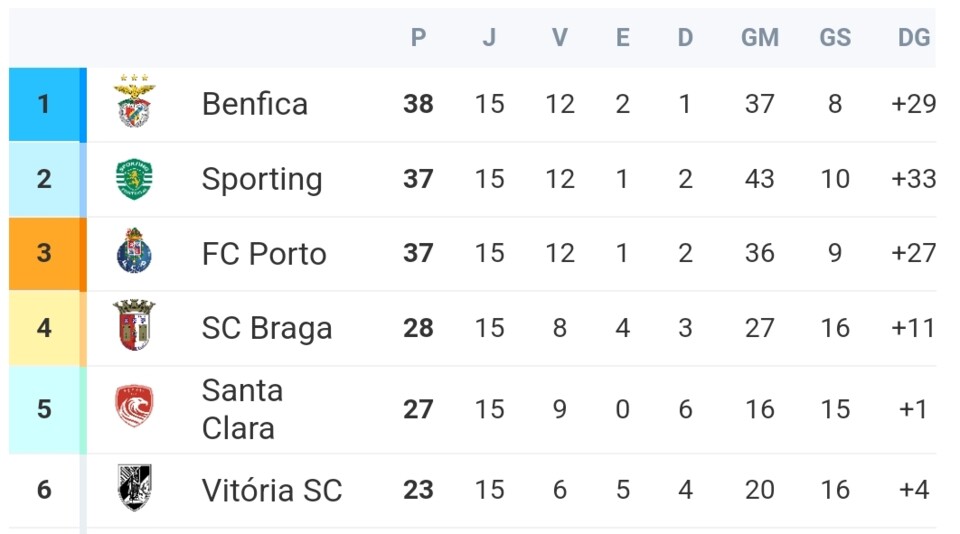
Task: Click the SC Braga club crest
Action: pyautogui.click(x=134, y=326)
